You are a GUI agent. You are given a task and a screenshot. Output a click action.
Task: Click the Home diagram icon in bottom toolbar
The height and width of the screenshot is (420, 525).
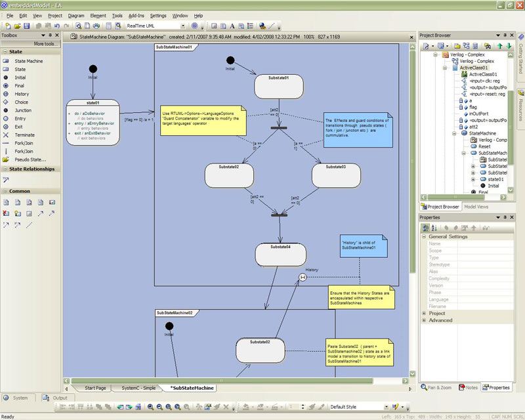click(138, 407)
